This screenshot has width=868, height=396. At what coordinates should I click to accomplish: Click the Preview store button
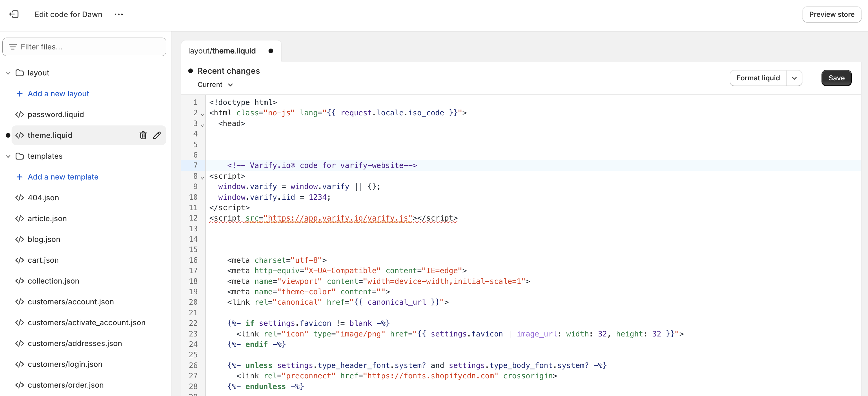(832, 14)
